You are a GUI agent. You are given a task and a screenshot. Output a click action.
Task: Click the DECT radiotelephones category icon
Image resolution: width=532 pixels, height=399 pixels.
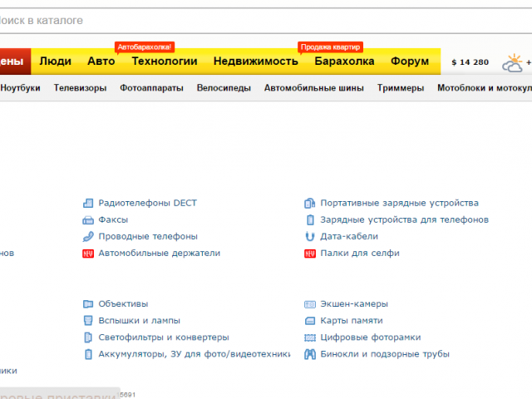pos(88,203)
